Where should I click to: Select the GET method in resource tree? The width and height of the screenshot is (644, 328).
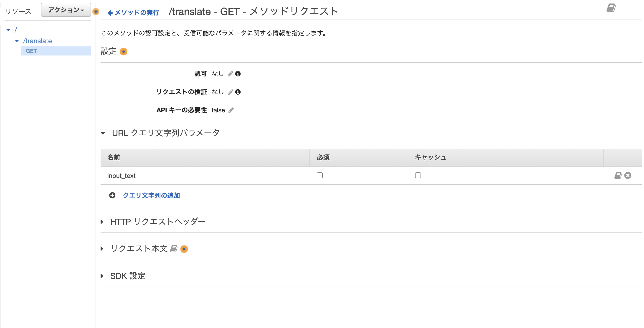[31, 51]
